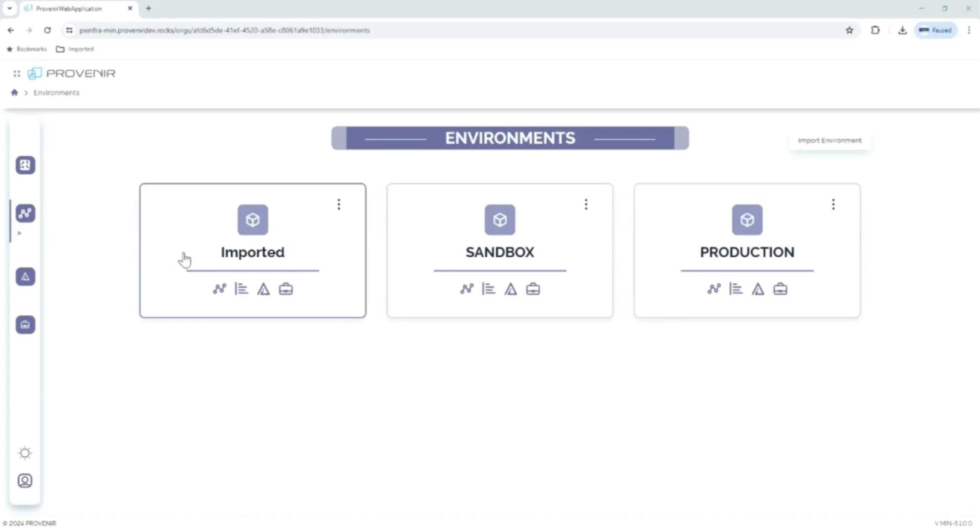Click the triangle icon in left sidebar
The width and height of the screenshot is (980, 528).
[25, 276]
